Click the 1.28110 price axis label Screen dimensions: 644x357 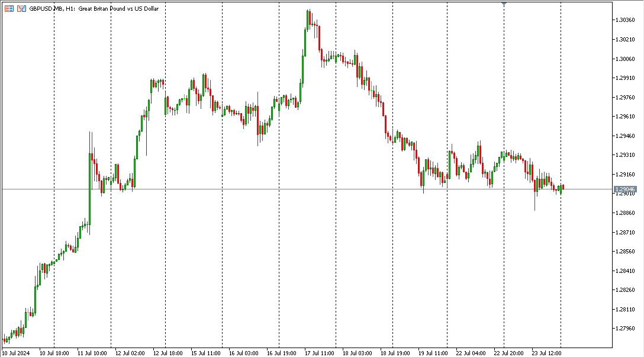click(624, 310)
